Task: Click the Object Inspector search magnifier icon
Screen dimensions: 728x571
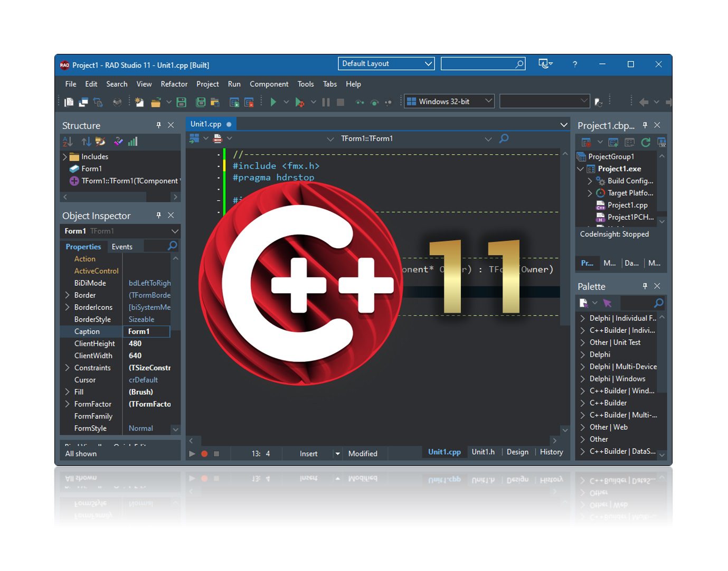Action: point(172,246)
